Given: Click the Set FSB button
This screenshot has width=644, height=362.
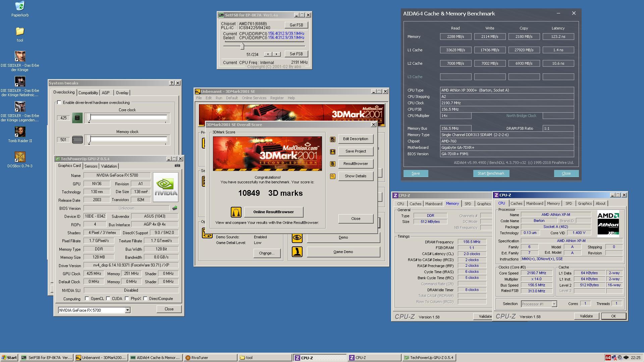Looking at the screenshot, I should pos(296,54).
